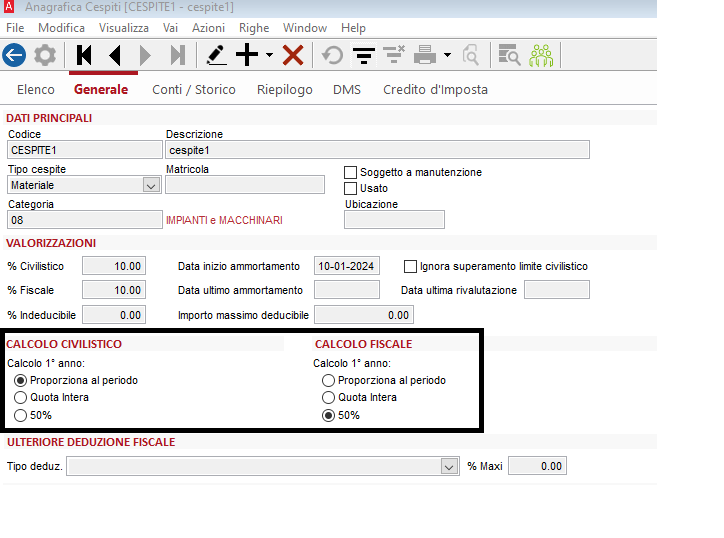Viewport: 724px width, 538px height.
Task: Click the search list magnifier icon
Action: pyautogui.click(x=509, y=55)
